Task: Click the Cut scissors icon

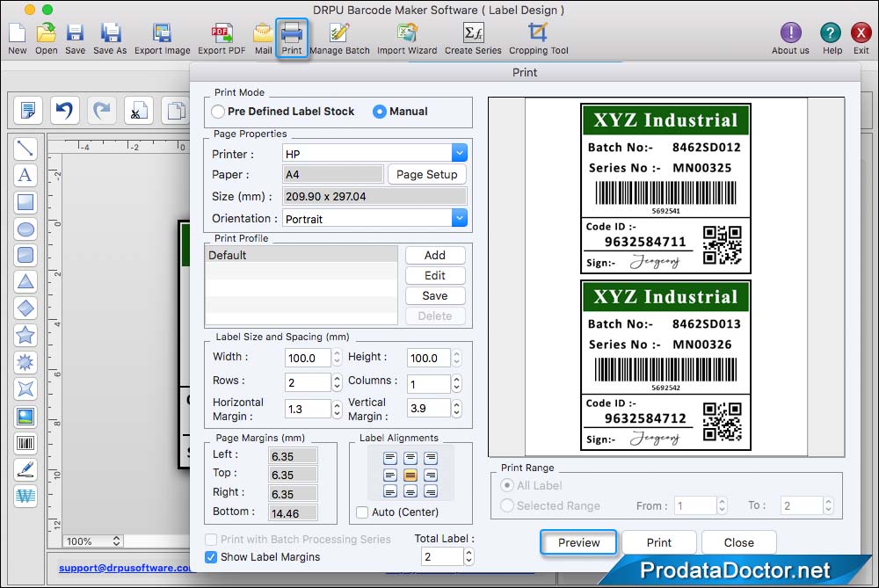Action: tap(139, 110)
